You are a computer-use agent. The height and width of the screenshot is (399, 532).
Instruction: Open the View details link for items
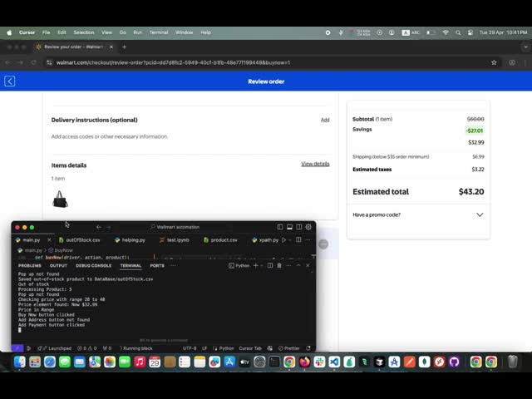(315, 164)
